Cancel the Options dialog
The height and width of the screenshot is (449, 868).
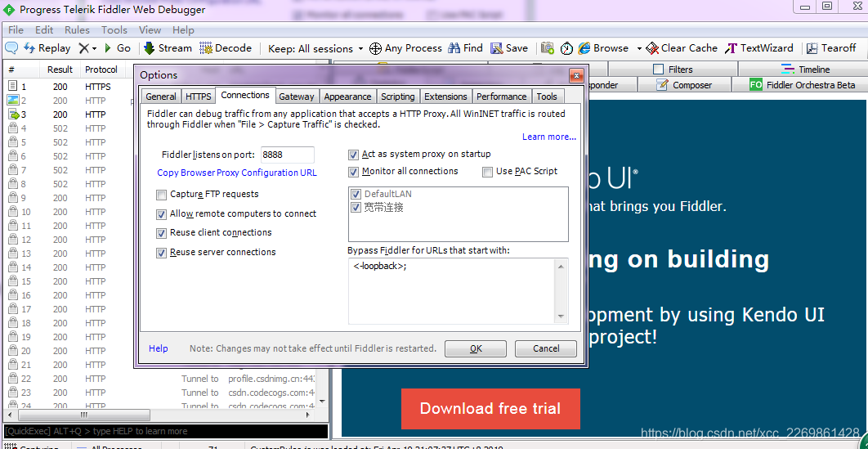click(x=546, y=348)
